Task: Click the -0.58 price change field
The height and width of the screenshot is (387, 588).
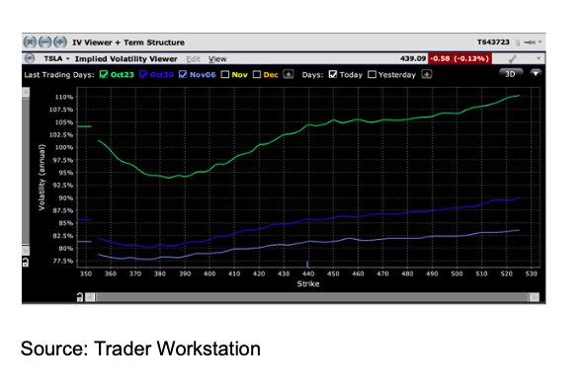Action: click(460, 58)
